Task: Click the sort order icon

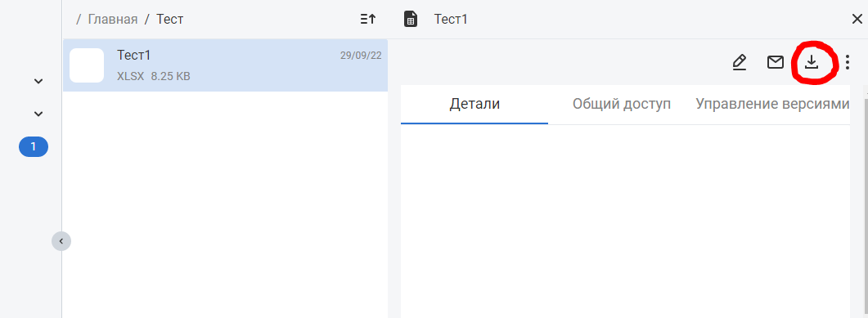Action: pos(368,20)
